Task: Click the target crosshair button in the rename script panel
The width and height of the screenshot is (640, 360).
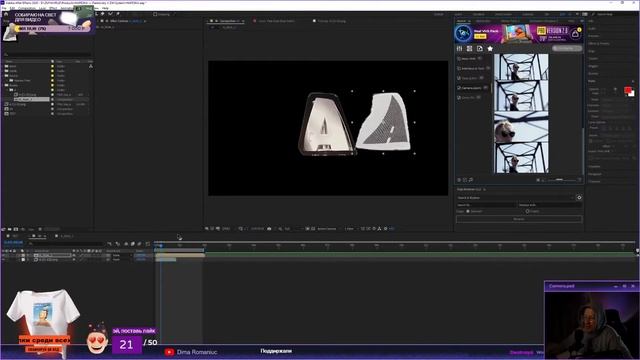Action: click(x=579, y=198)
